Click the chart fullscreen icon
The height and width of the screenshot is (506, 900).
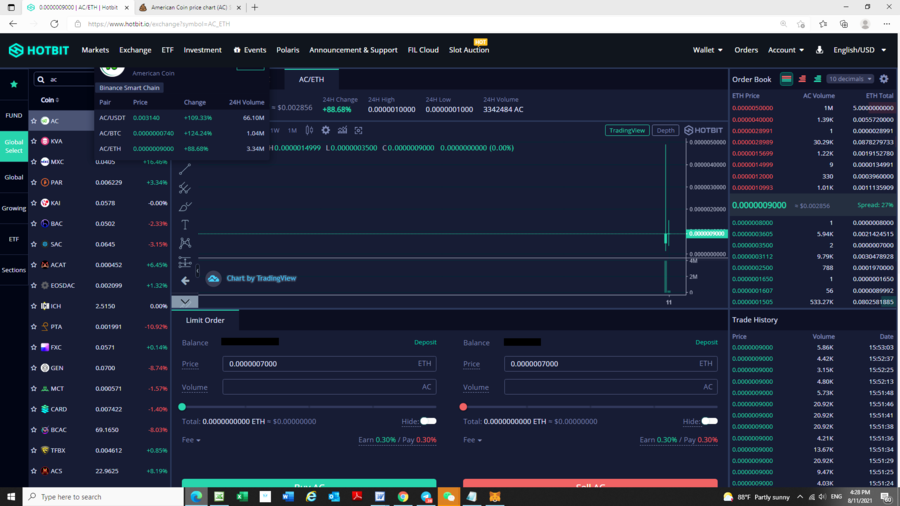coord(358,130)
